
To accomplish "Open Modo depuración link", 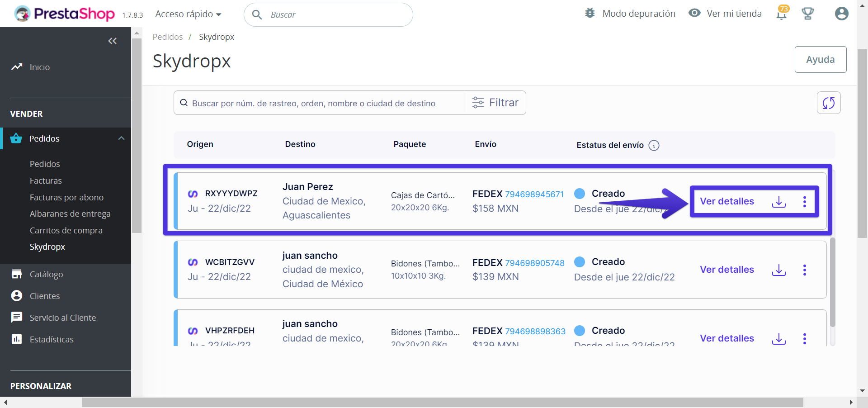I will pos(639,14).
